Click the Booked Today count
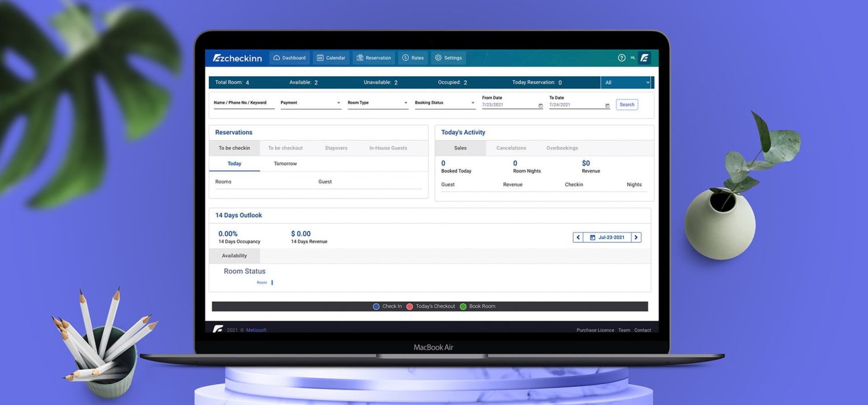The image size is (868, 405). pos(443,163)
